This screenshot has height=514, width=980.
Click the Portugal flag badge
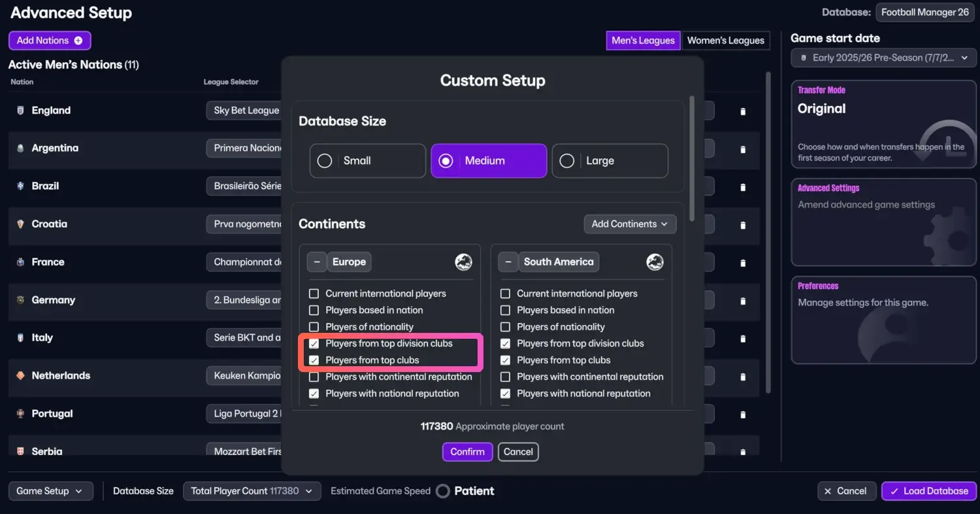(x=20, y=414)
